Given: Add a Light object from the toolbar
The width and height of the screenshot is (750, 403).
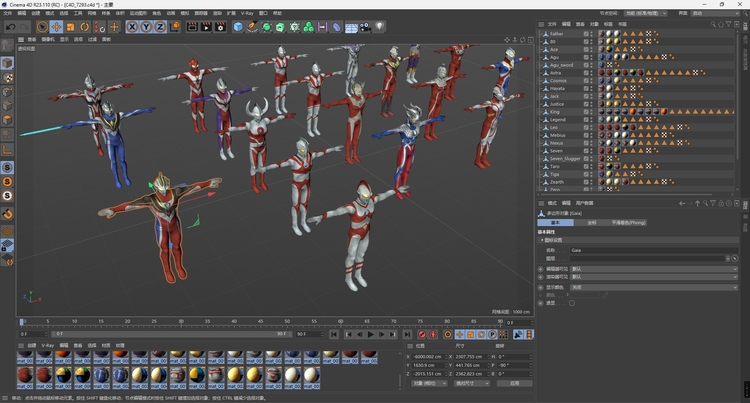Looking at the screenshot, I should 379,27.
